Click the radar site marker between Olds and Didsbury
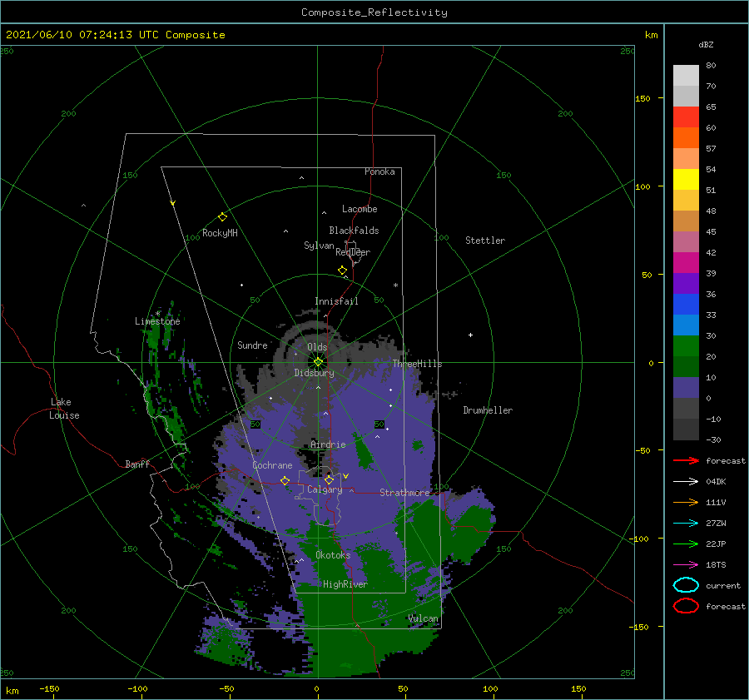The image size is (749, 700). click(x=318, y=362)
